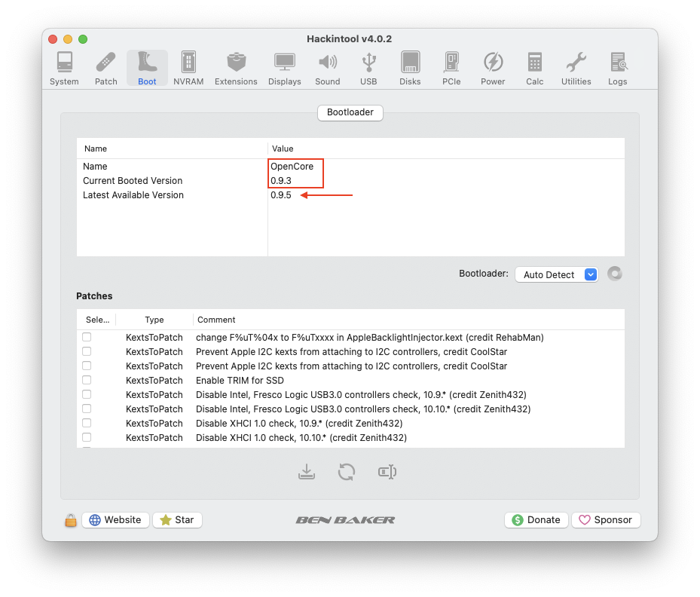Select the Bootloader tab
Image resolution: width=700 pixels, height=597 pixels.
[350, 112]
